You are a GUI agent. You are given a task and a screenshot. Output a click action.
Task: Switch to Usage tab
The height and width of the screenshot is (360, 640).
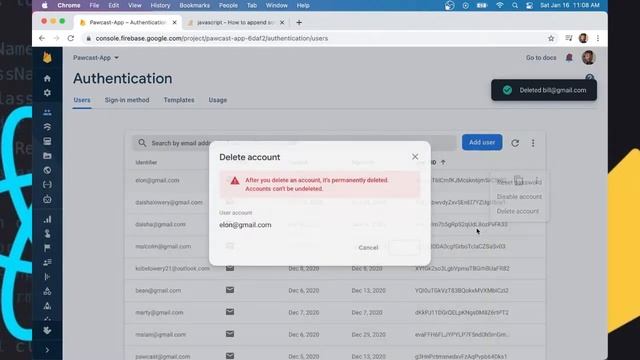pyautogui.click(x=218, y=100)
